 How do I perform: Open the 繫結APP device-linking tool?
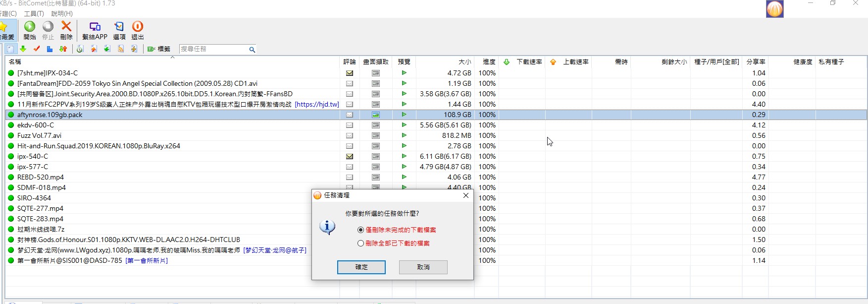(95, 30)
